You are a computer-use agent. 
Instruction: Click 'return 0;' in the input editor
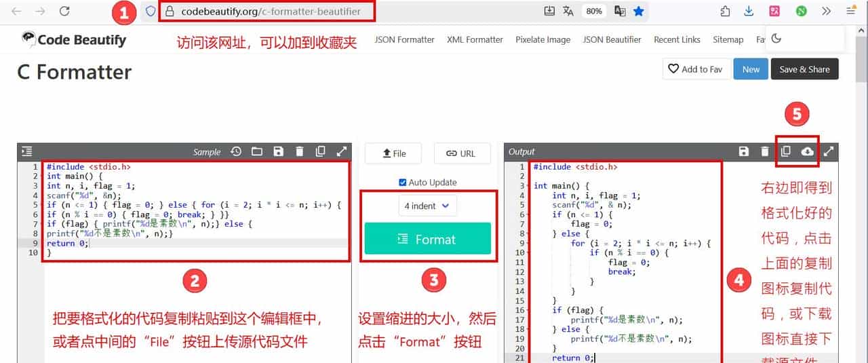coord(67,243)
